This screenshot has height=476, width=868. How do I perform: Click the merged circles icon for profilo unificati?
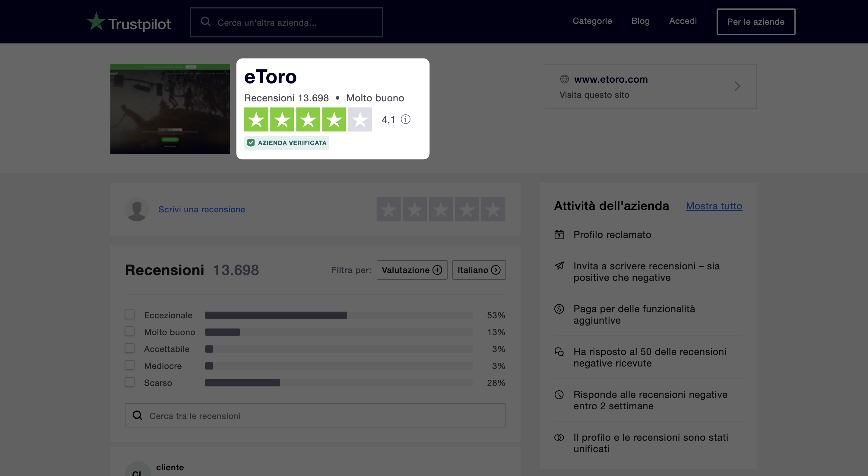point(559,438)
